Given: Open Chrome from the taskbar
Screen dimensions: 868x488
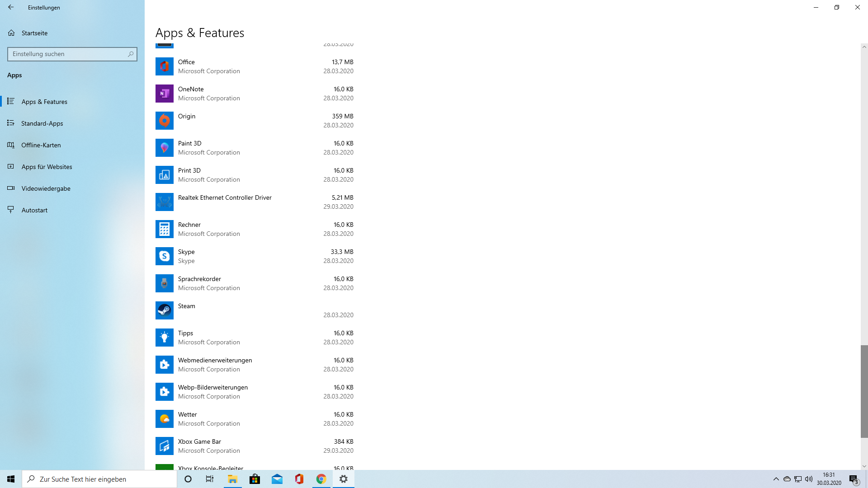Looking at the screenshot, I should click(321, 479).
